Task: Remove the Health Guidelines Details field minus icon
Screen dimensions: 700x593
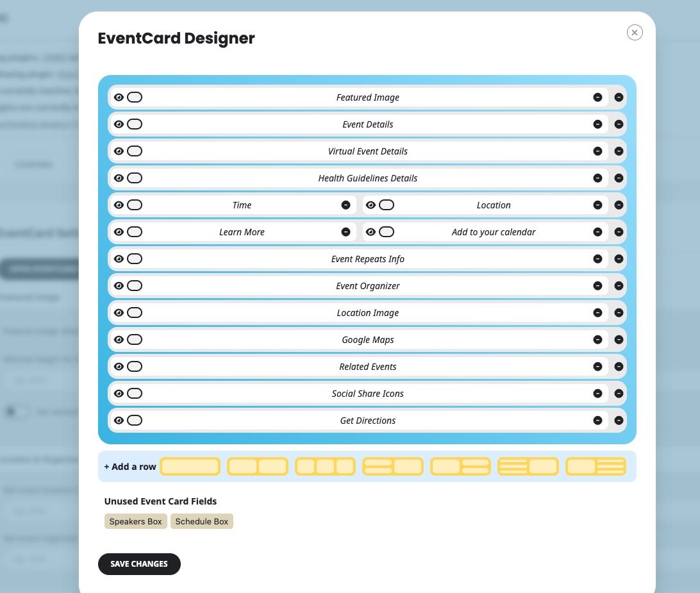Action: [598, 178]
